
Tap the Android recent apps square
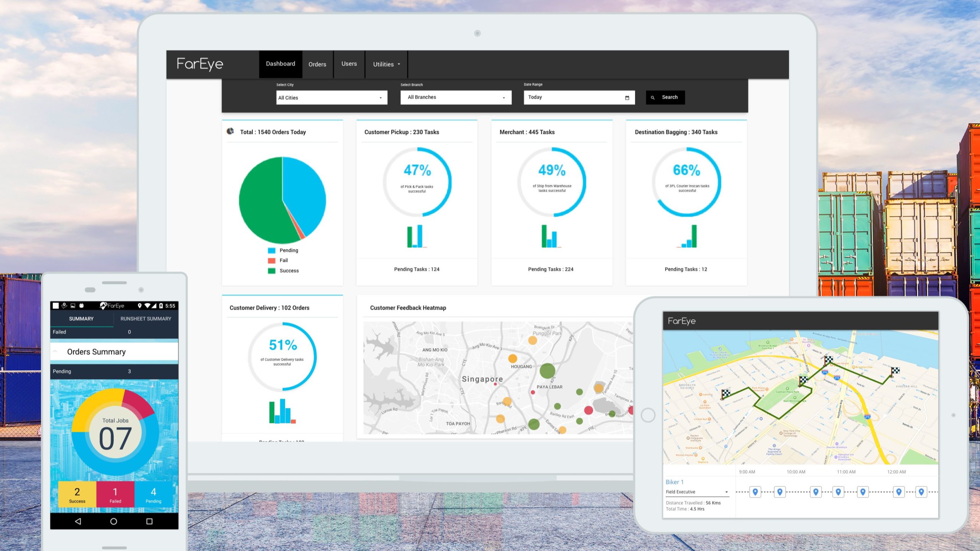(x=149, y=521)
